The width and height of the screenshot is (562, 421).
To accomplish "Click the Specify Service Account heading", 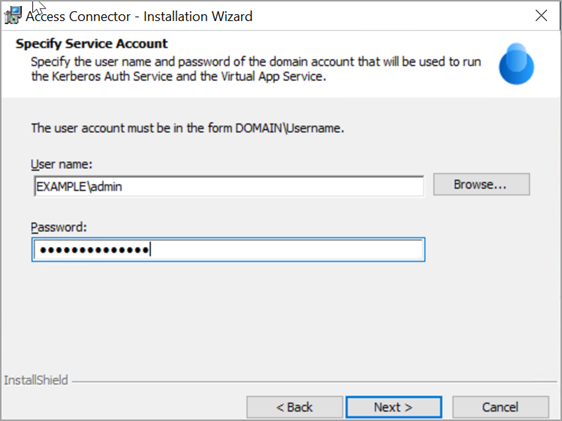I will [x=91, y=44].
